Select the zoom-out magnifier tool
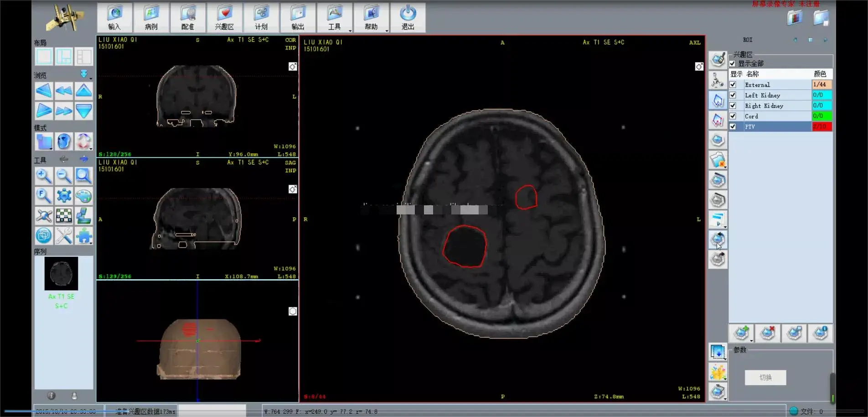 (x=64, y=176)
